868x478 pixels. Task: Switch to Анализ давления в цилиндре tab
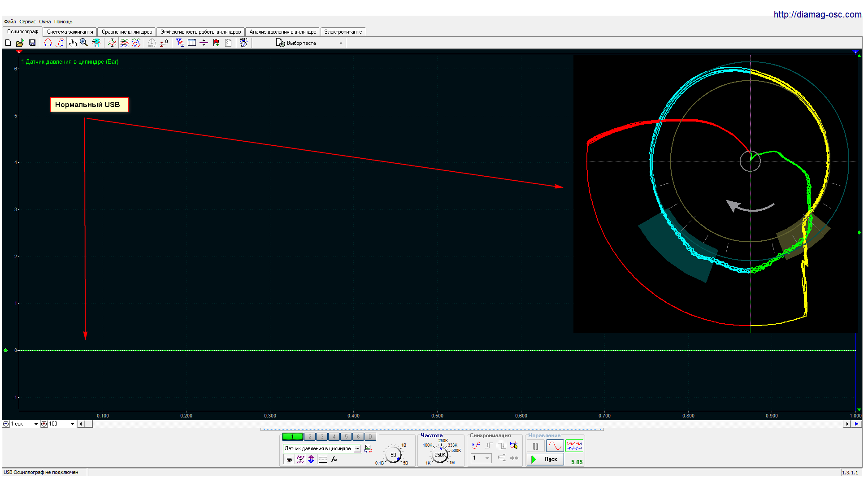(283, 32)
